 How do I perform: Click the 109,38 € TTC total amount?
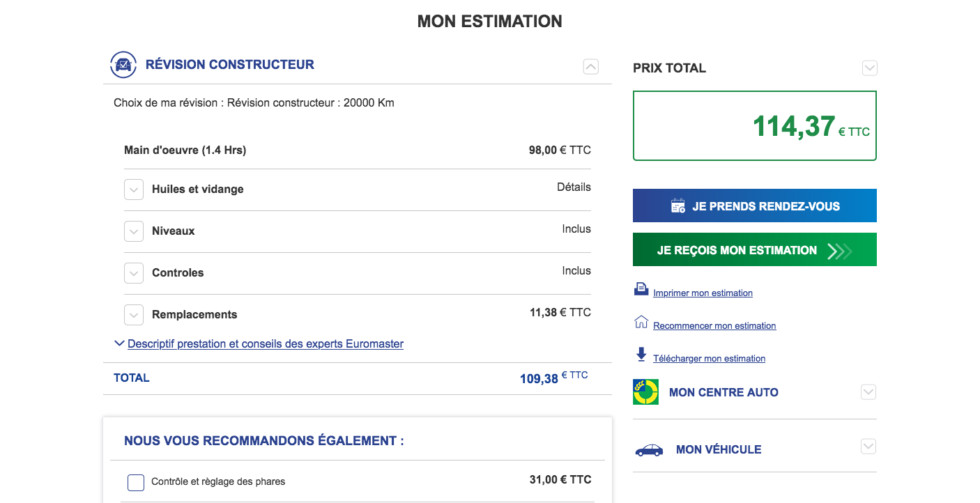pos(554,378)
